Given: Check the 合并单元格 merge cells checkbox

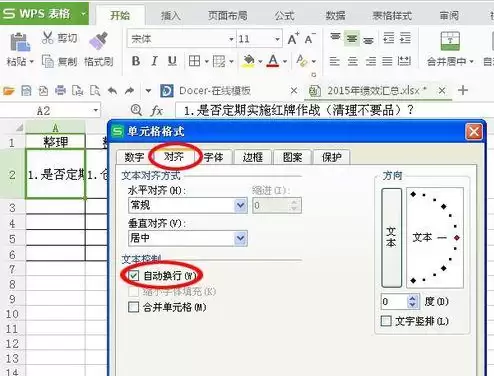Looking at the screenshot, I should (x=133, y=307).
